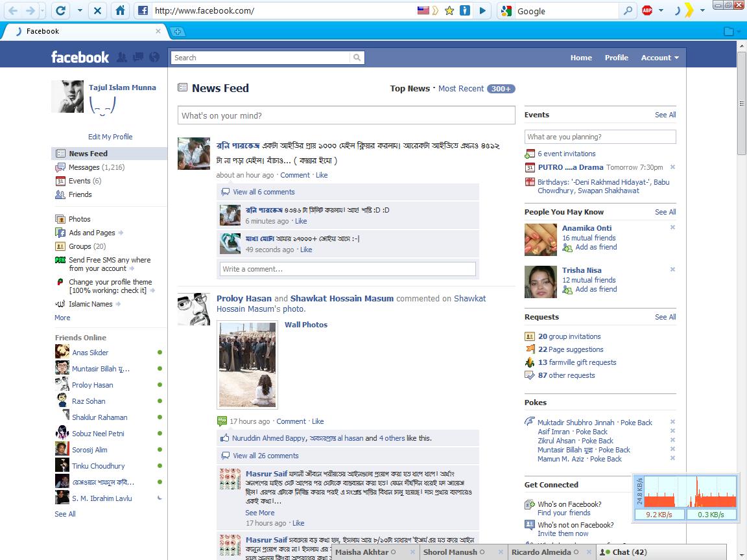Open Profile in Facebook header
The image size is (747, 560).
click(x=617, y=58)
